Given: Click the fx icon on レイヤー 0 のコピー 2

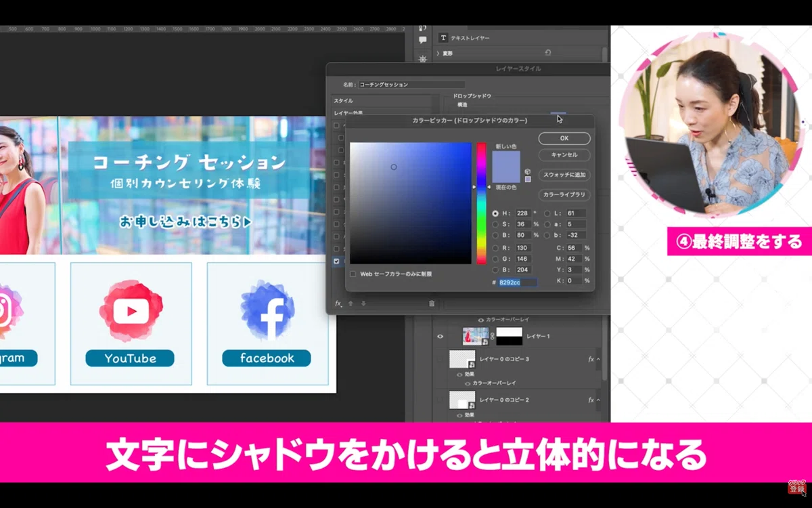Looking at the screenshot, I should tap(591, 400).
